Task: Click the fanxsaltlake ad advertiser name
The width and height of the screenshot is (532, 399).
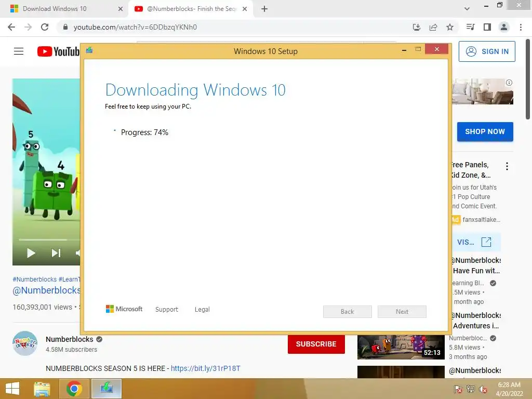Action: [x=481, y=220]
